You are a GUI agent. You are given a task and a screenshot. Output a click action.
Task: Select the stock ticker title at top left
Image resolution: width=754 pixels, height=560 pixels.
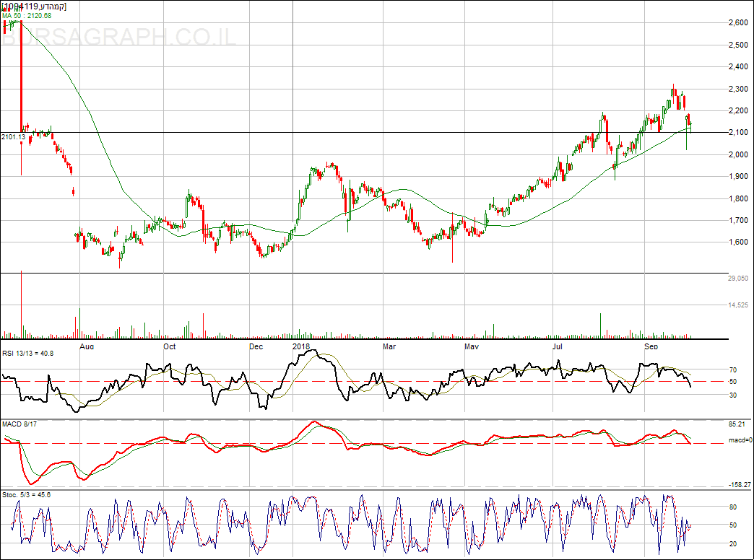point(35,6)
